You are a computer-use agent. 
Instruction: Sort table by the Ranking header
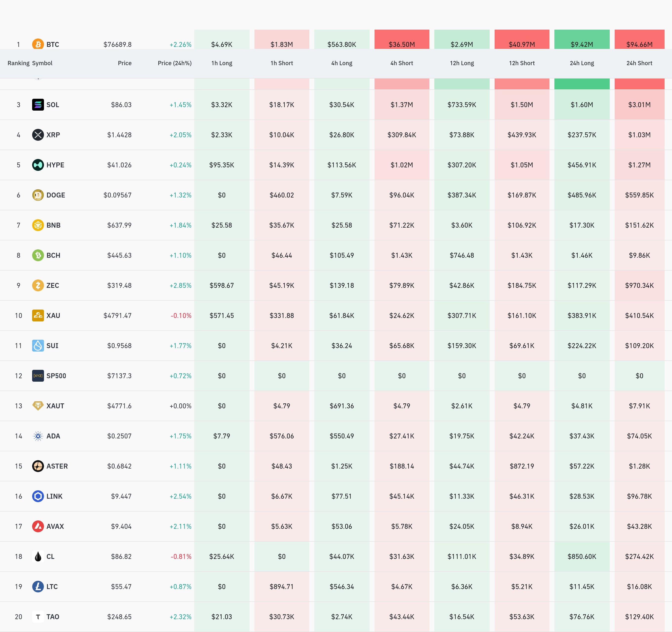tap(18, 63)
